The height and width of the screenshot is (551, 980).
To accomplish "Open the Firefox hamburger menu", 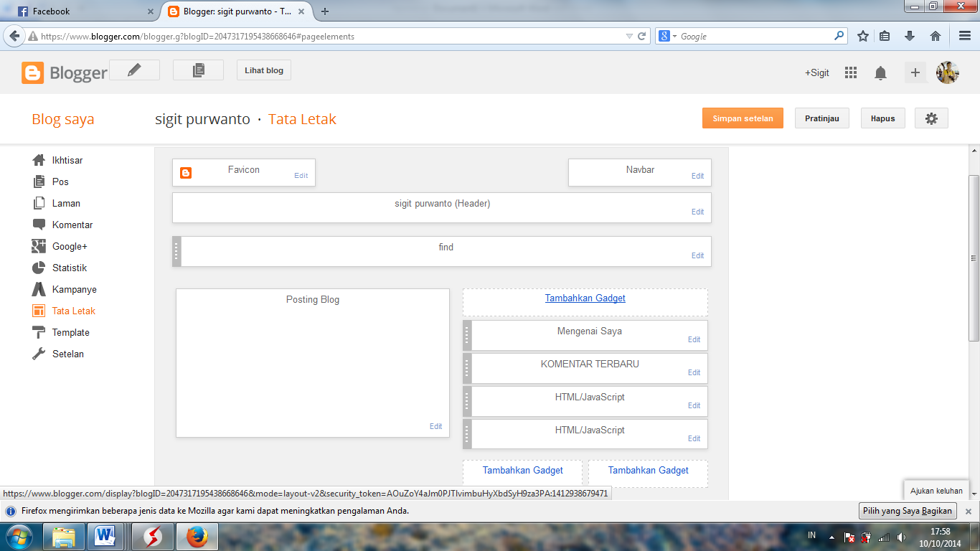I will coord(965,36).
